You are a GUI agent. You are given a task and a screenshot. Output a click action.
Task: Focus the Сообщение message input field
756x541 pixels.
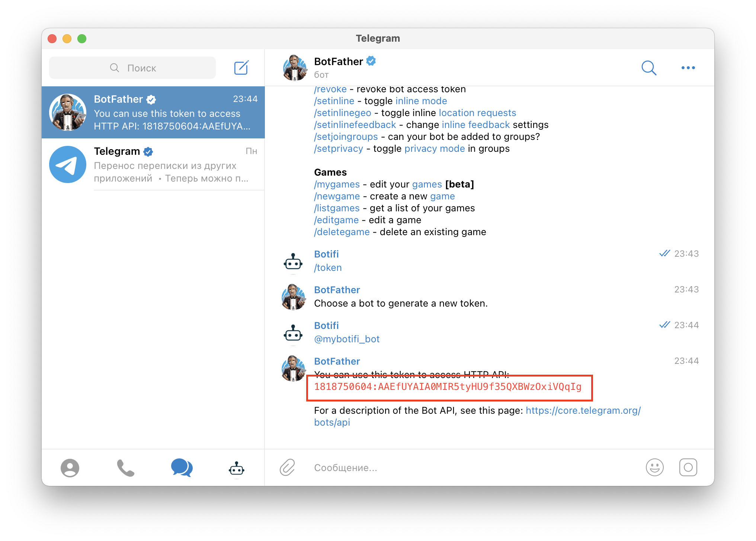click(x=472, y=468)
